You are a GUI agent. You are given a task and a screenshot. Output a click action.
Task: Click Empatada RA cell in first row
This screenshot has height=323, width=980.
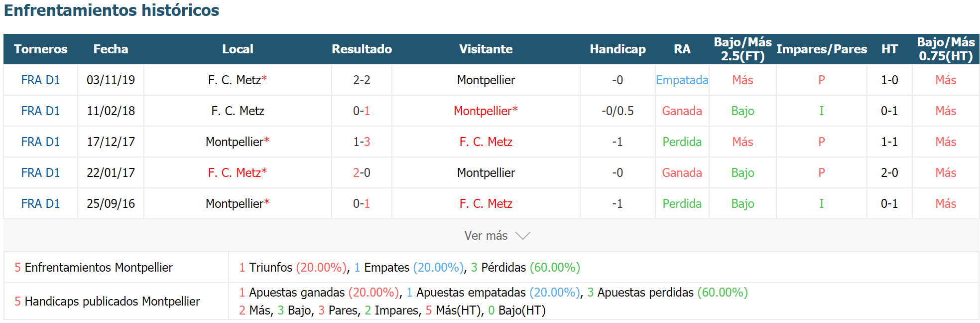682,80
